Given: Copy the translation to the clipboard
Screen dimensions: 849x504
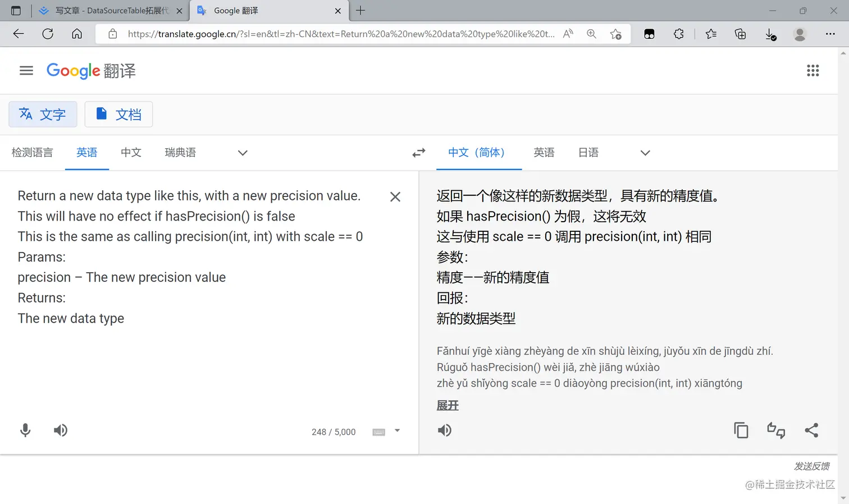Looking at the screenshot, I should coord(741,430).
